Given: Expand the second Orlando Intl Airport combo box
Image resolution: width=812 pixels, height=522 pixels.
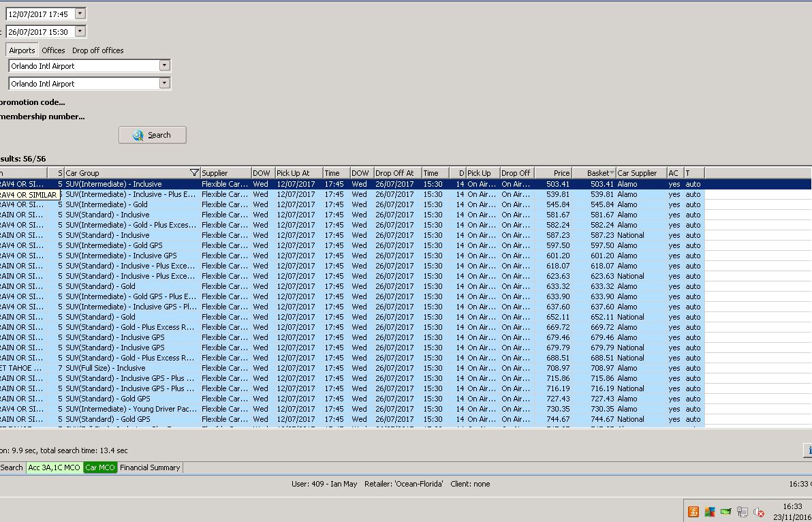Looking at the screenshot, I should 165,83.
